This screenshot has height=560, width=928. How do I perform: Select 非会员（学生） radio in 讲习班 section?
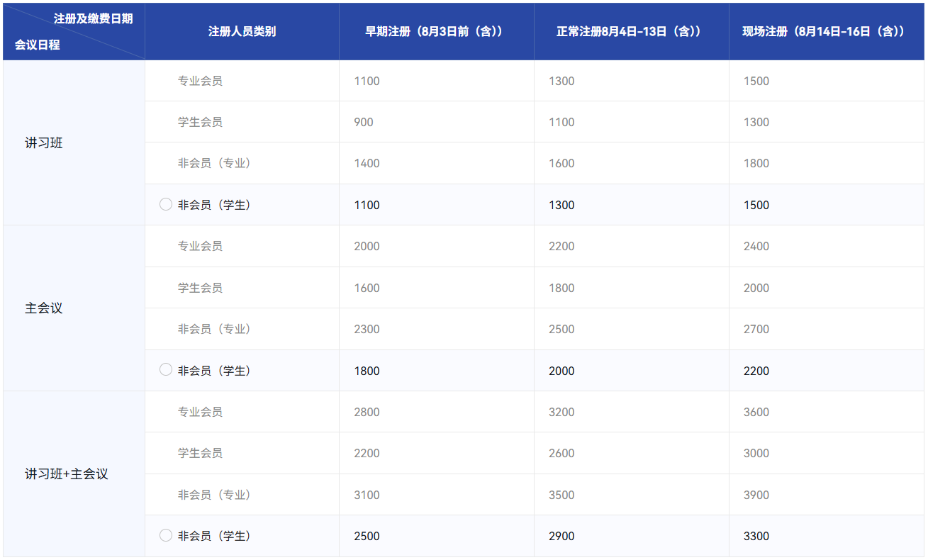166,204
